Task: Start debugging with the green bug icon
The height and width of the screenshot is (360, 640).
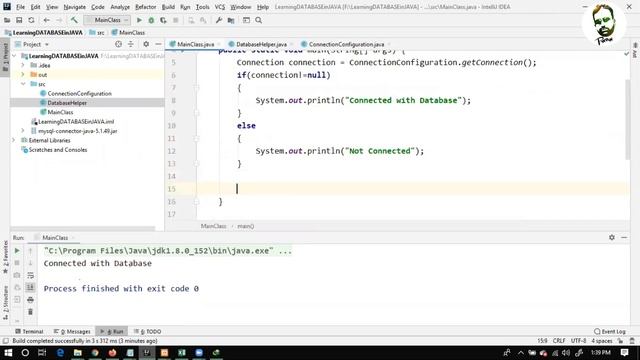Action: [x=151, y=20]
